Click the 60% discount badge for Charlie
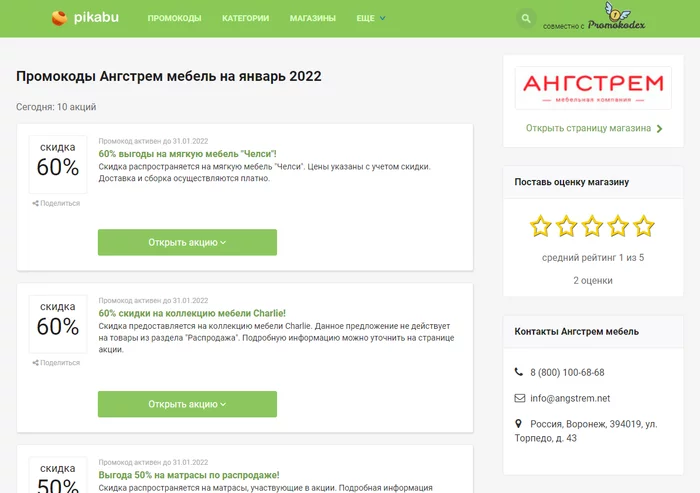 point(58,324)
